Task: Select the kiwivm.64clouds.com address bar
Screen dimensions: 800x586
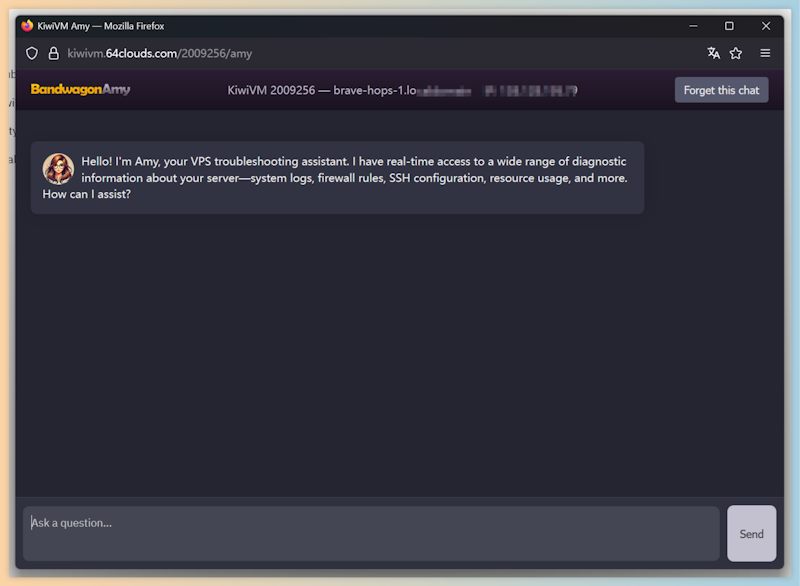Action: 160,54
